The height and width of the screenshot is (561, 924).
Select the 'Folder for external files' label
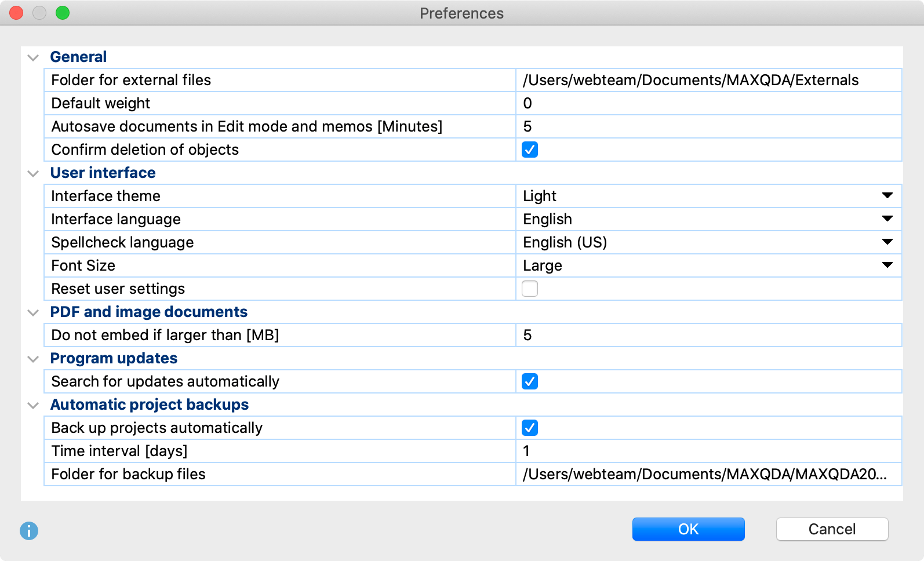(131, 80)
